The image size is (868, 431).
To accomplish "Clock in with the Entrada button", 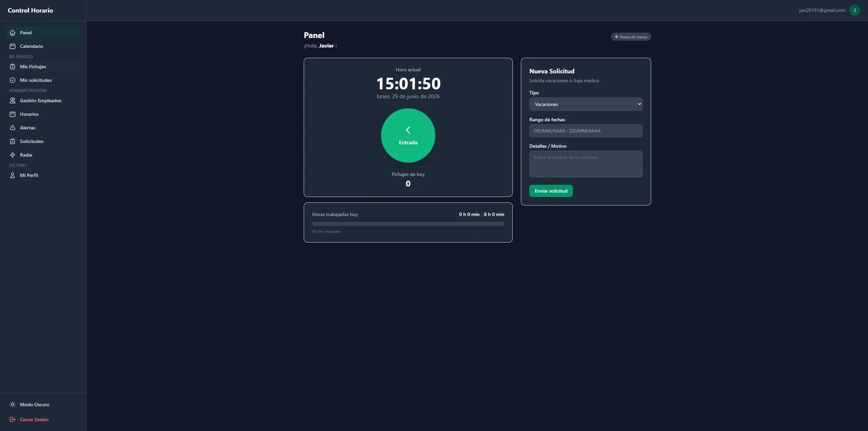I will (x=408, y=136).
